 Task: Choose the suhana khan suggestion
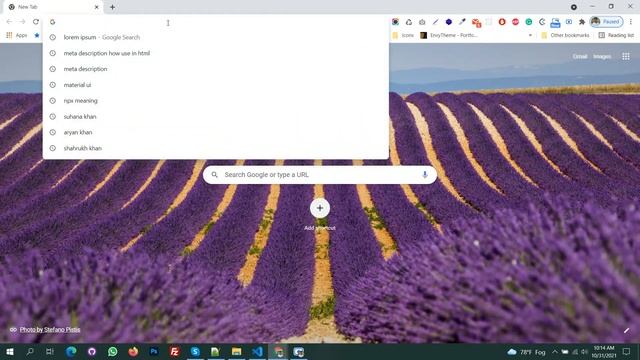click(x=216, y=116)
